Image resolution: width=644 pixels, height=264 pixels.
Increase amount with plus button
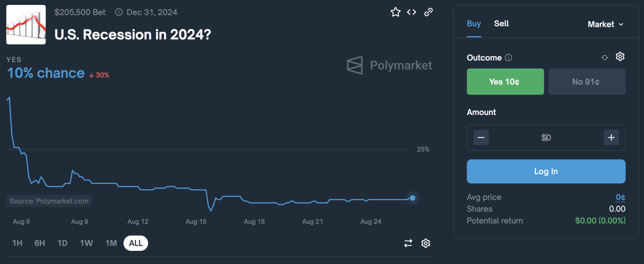[x=611, y=137]
